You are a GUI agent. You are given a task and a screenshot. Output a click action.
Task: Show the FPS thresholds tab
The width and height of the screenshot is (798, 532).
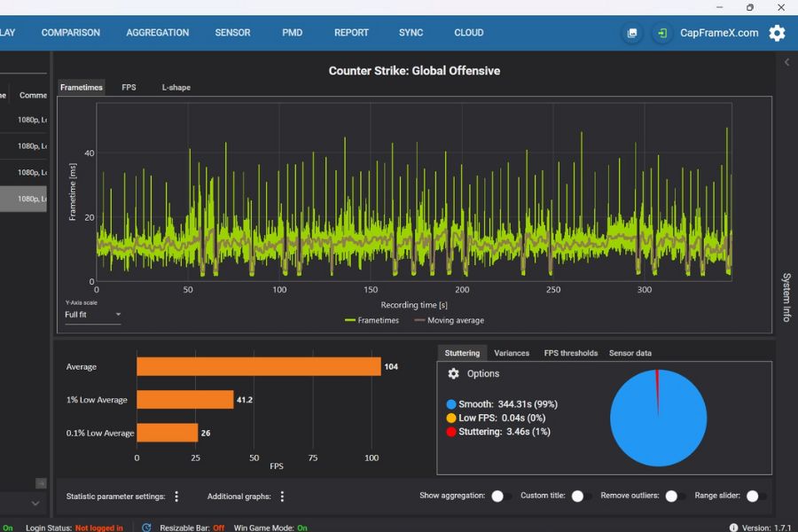570,353
